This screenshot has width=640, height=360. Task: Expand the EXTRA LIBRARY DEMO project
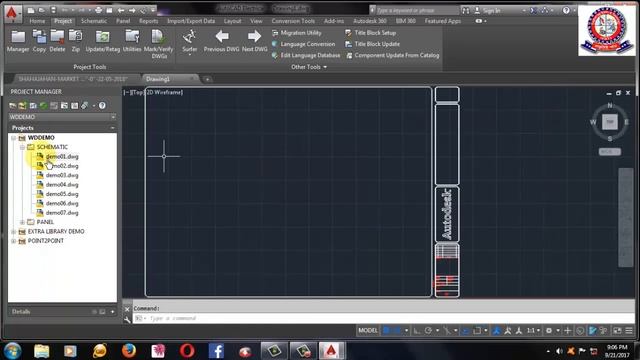coord(13,231)
